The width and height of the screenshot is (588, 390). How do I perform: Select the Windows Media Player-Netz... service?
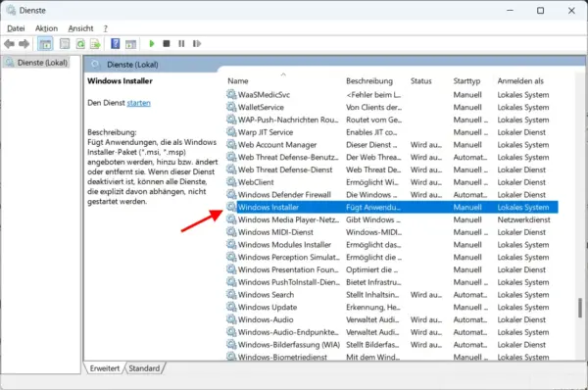pyautogui.click(x=392, y=219)
